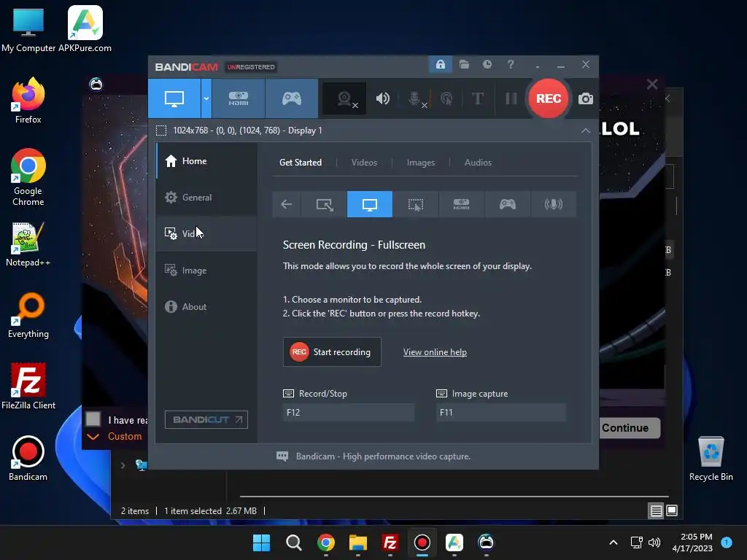The width and height of the screenshot is (747, 560).
Task: Click the Record/Stop hotkey field F12
Action: click(349, 413)
